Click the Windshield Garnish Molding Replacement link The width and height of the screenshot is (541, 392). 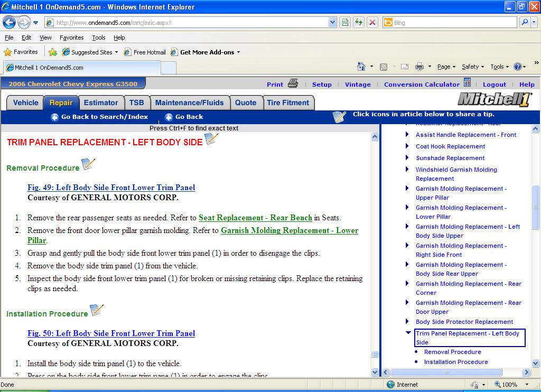click(456, 174)
